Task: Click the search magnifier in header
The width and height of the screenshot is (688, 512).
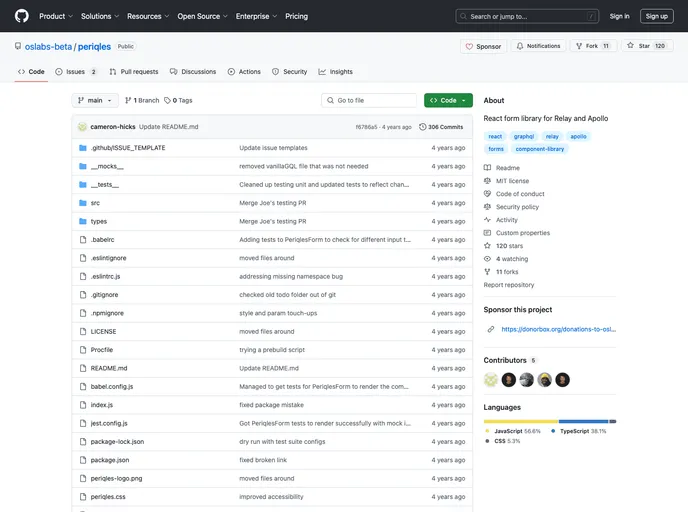Action: pyautogui.click(x=463, y=17)
